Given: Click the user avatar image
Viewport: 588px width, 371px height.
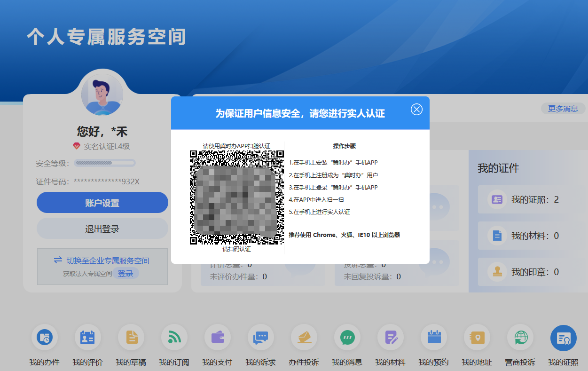Looking at the screenshot, I should click(x=102, y=94).
